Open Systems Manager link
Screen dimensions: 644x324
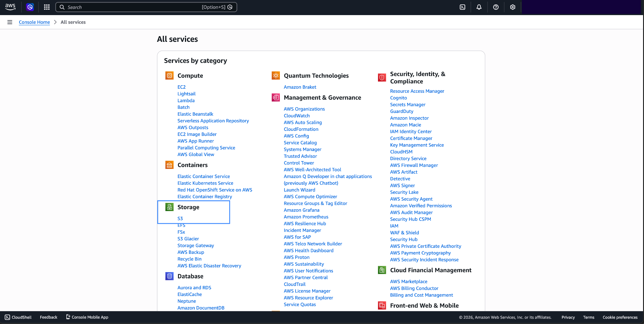coord(303,149)
